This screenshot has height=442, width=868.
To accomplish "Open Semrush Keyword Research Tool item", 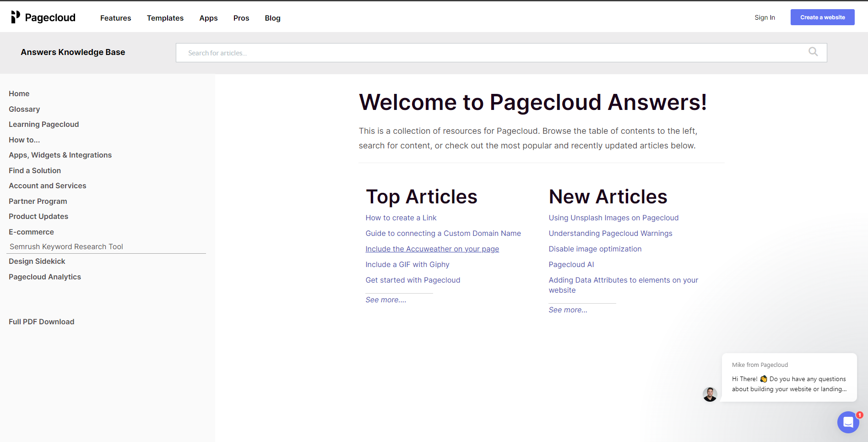I will [66, 246].
